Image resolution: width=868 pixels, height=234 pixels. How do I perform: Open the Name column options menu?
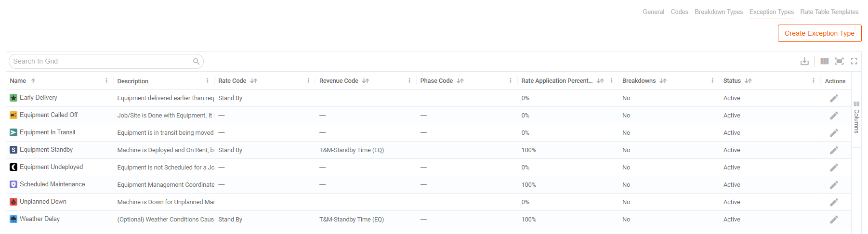tap(106, 80)
